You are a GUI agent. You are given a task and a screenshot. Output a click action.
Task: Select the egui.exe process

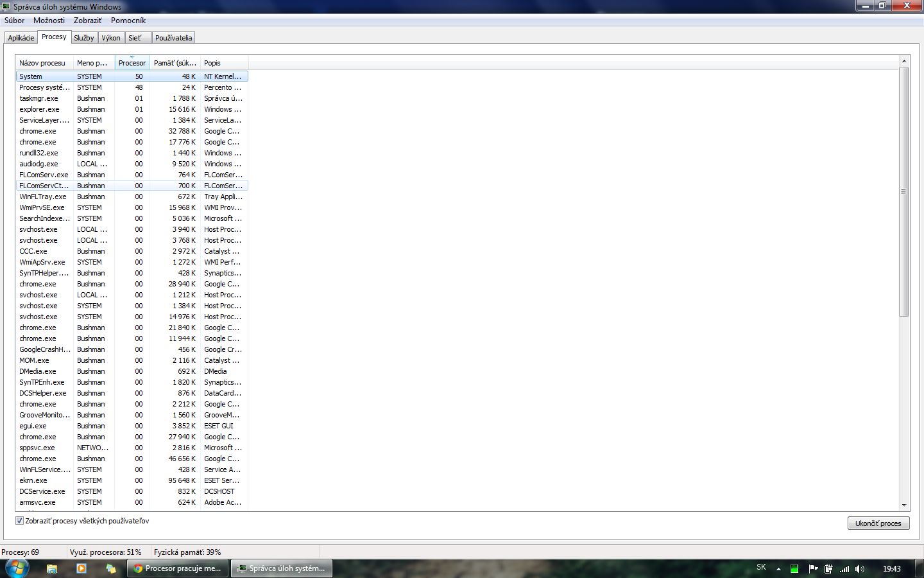(132, 426)
